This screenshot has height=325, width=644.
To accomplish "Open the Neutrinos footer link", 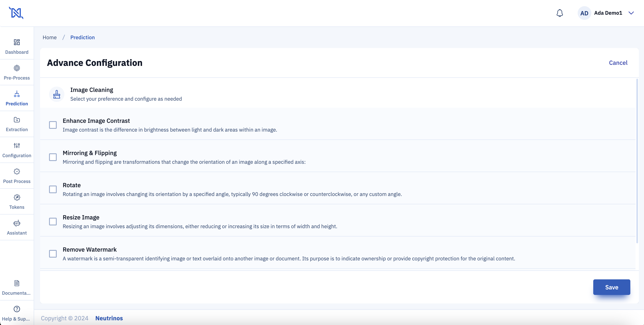I will click(109, 318).
